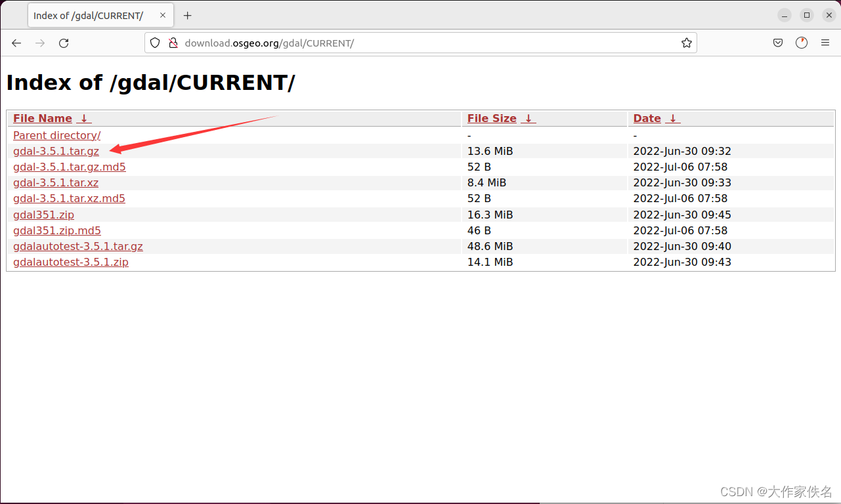
Task: Show insecure connection lock info
Action: tap(173, 43)
